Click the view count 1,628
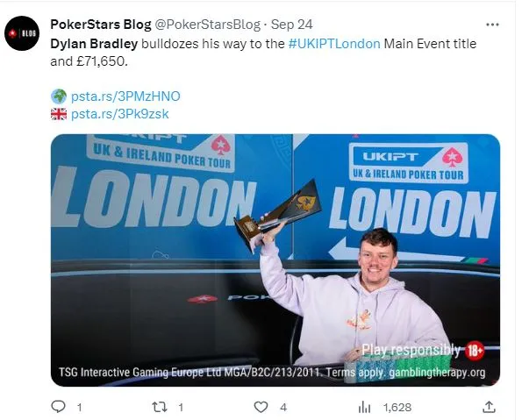 point(397,408)
